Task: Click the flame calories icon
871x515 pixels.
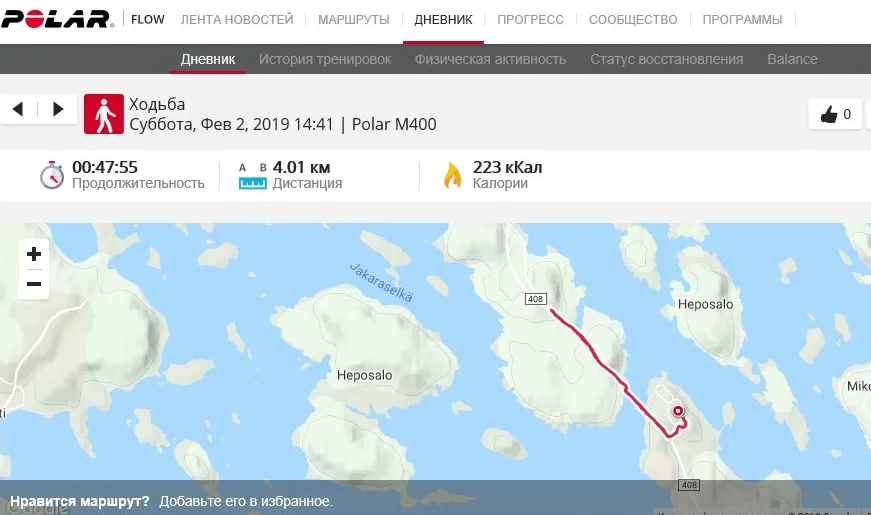Action: (x=453, y=175)
